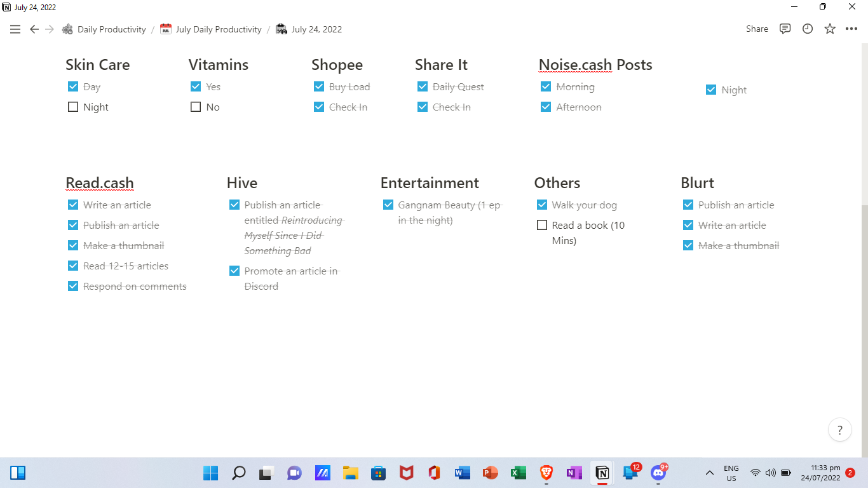Launch Microsoft Word from the taskbar

[x=462, y=473]
